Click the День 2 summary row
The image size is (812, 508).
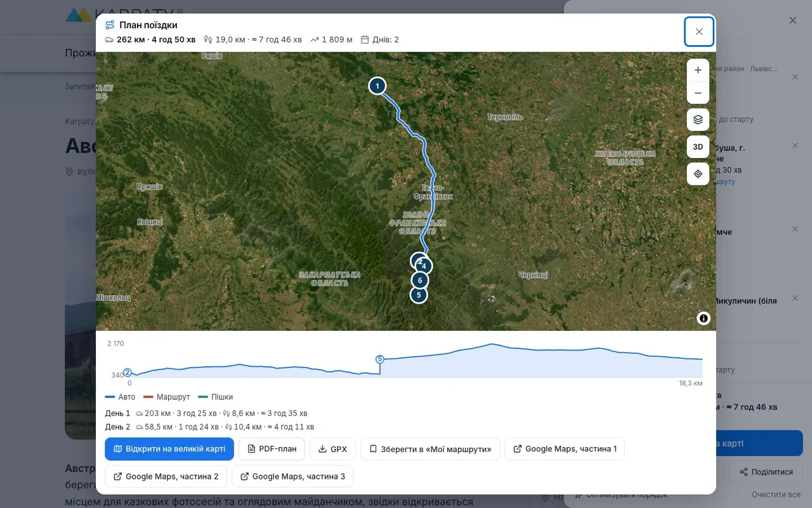click(209, 427)
